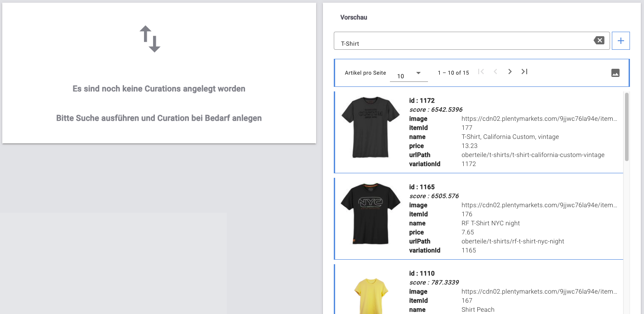Add a curation with the plus button
The image size is (644, 314).
[x=621, y=41]
